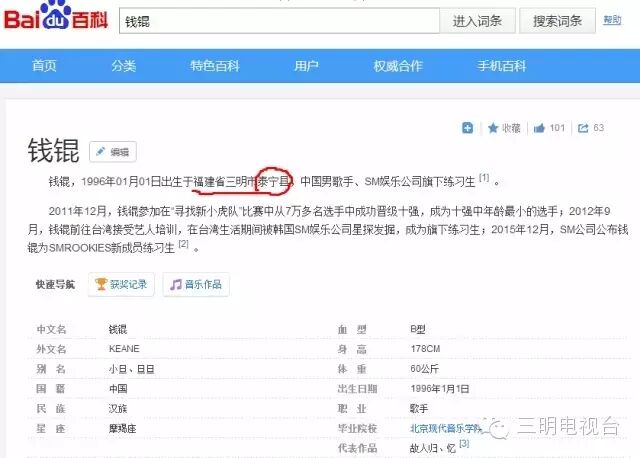Open the 北京现代音乐学院 link
640x458 pixels.
pyautogui.click(x=445, y=428)
